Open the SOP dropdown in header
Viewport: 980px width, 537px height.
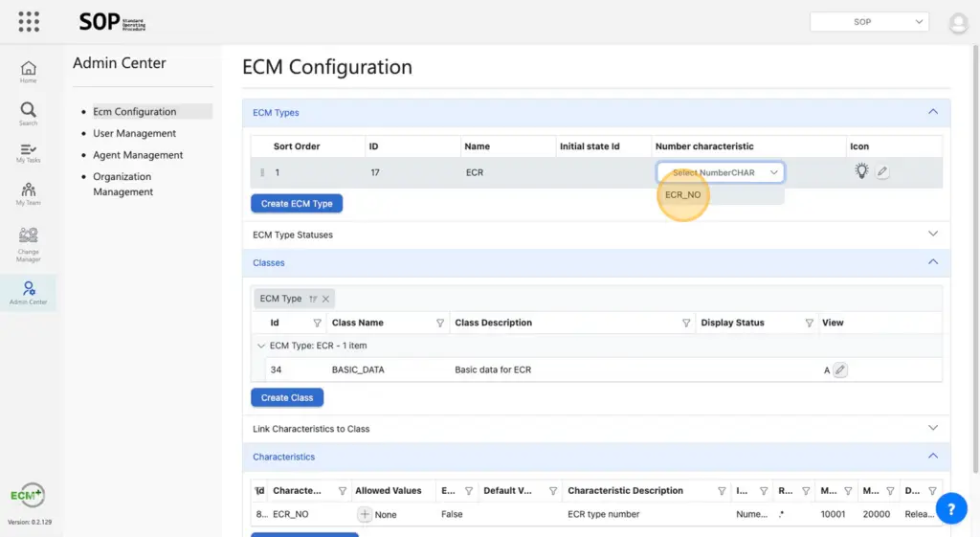point(869,22)
